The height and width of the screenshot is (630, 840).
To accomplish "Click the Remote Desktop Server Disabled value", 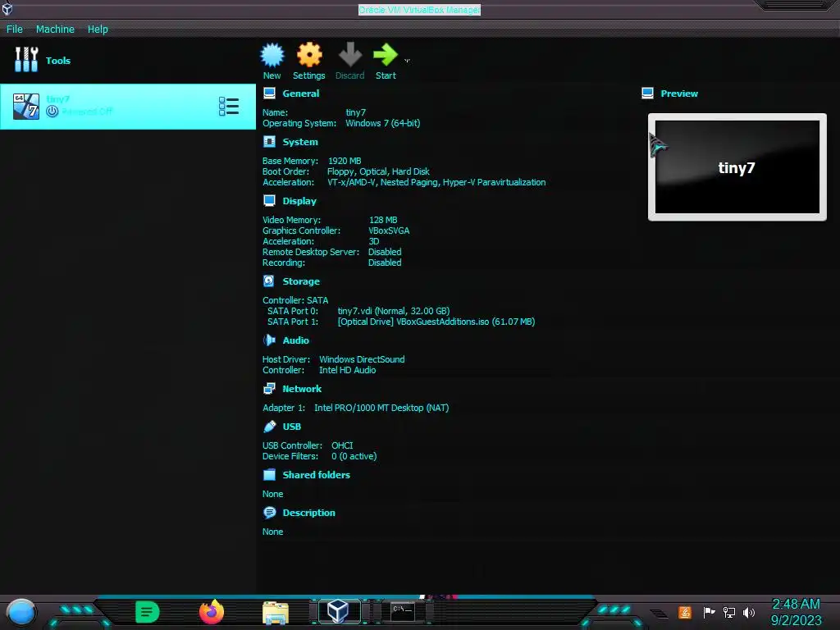I will (x=385, y=252).
